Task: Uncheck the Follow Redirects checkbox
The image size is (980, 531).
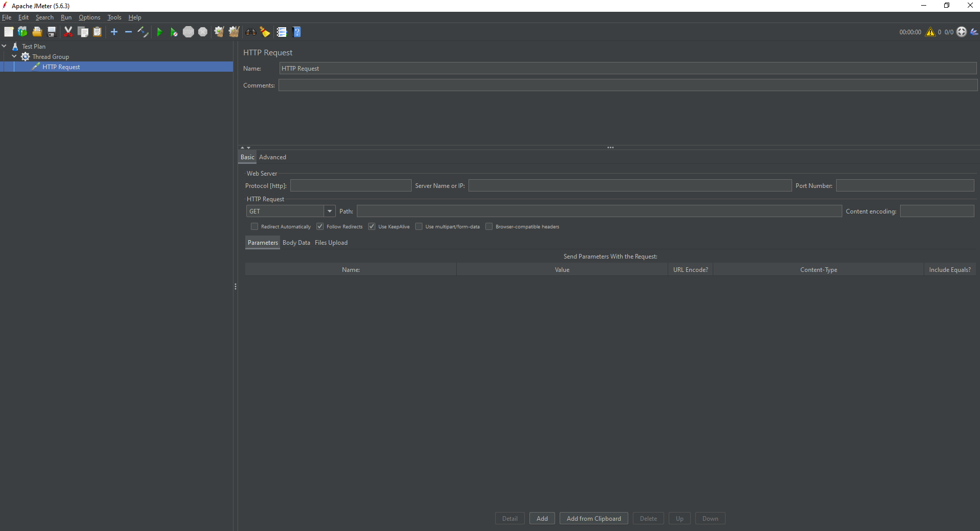Action: click(x=320, y=227)
